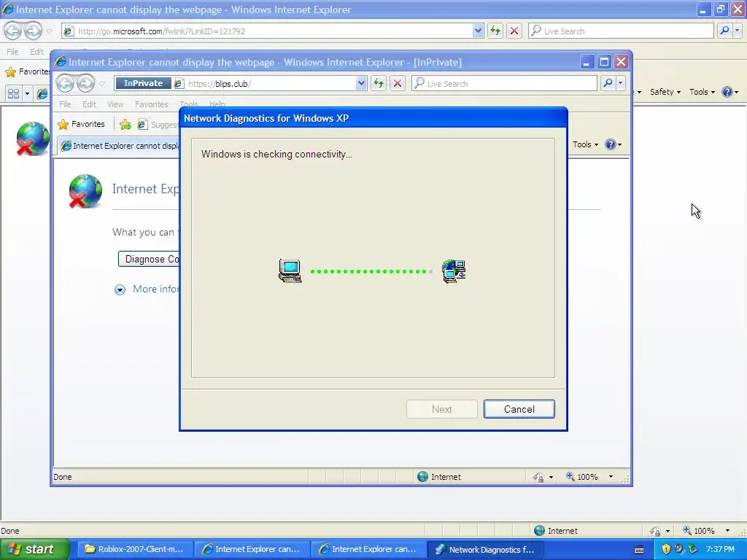Viewport: 747px width, 560px height.
Task: Open Favorites center in InPrivate window
Action: point(81,124)
